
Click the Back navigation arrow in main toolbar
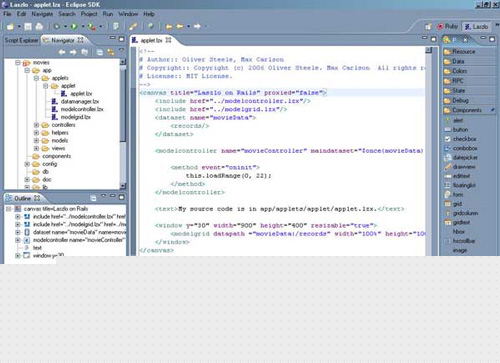click(x=180, y=26)
